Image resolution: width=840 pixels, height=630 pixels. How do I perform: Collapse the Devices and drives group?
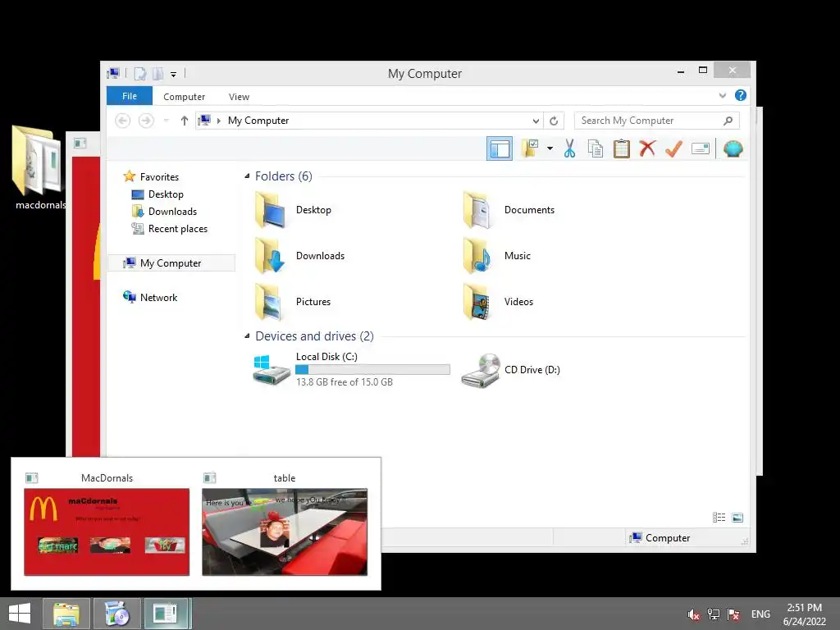247,336
